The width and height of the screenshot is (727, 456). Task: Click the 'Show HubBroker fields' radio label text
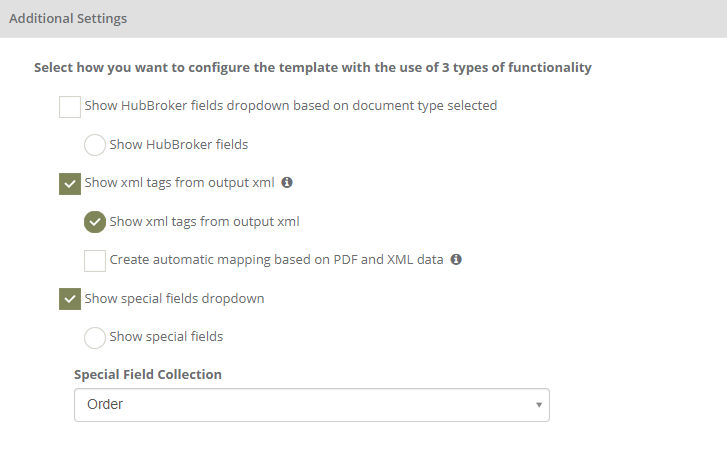(x=179, y=145)
